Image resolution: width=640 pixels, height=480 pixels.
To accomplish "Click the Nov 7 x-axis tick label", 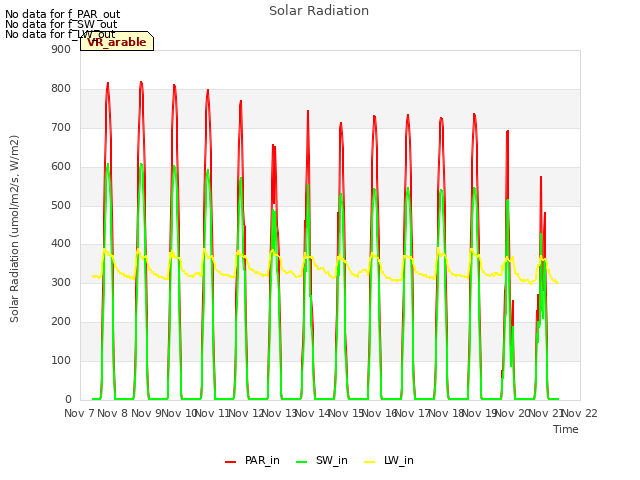I will tap(79, 413).
